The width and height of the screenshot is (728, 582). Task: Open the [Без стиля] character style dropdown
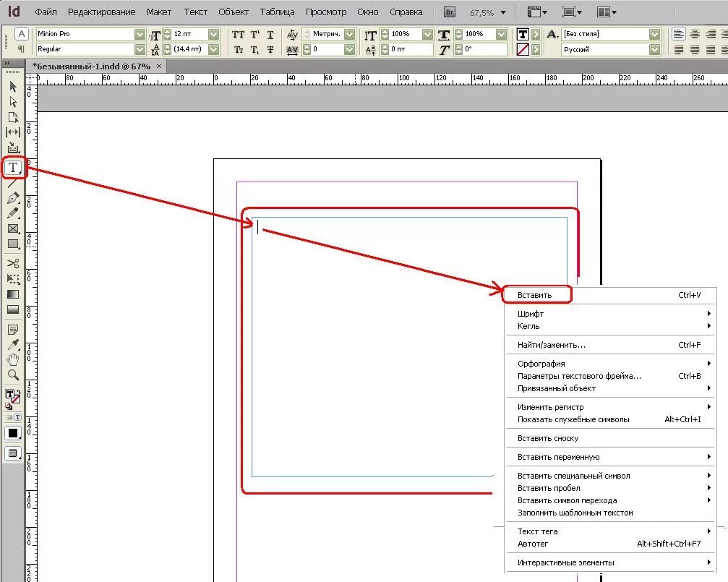[655, 34]
